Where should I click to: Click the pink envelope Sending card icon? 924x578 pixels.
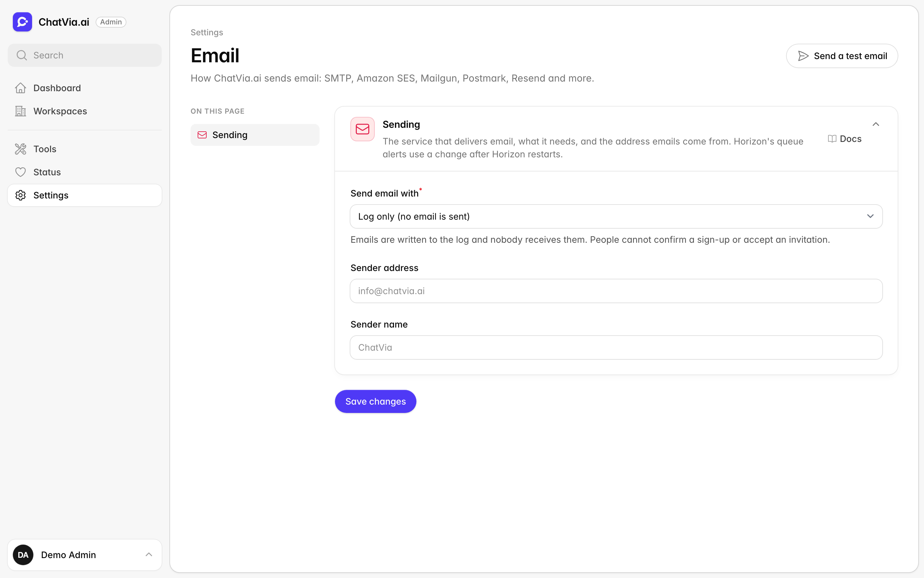pyautogui.click(x=362, y=129)
